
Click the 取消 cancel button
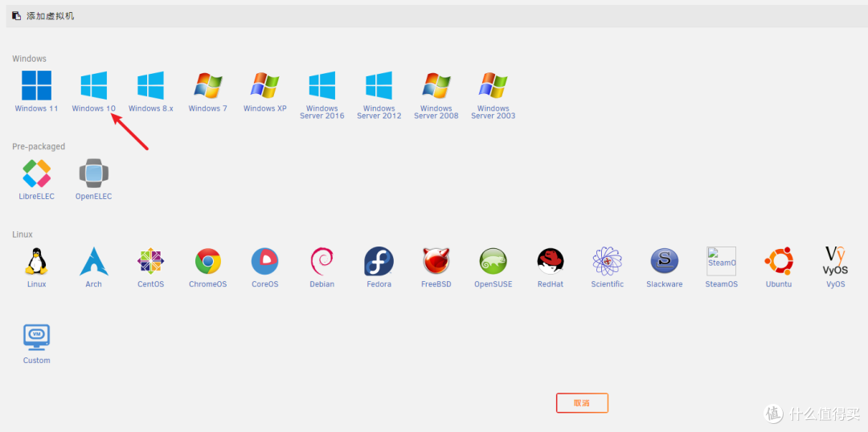[x=583, y=403]
